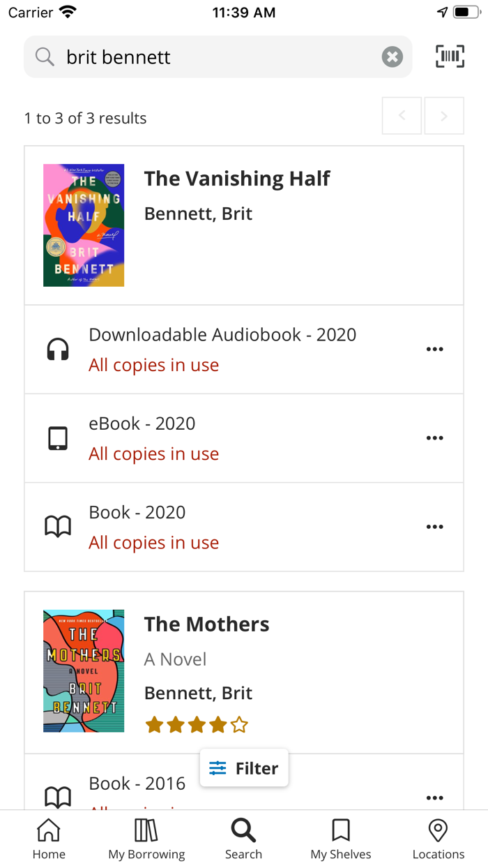The image size is (488, 868).
Task: Tap the star rating for The Mothers
Action: (x=197, y=725)
